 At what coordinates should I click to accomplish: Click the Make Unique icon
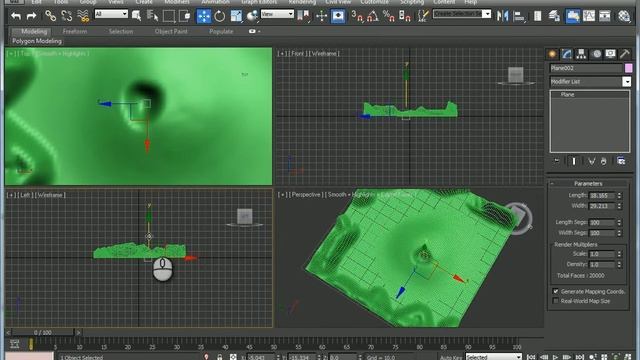[x=591, y=161]
